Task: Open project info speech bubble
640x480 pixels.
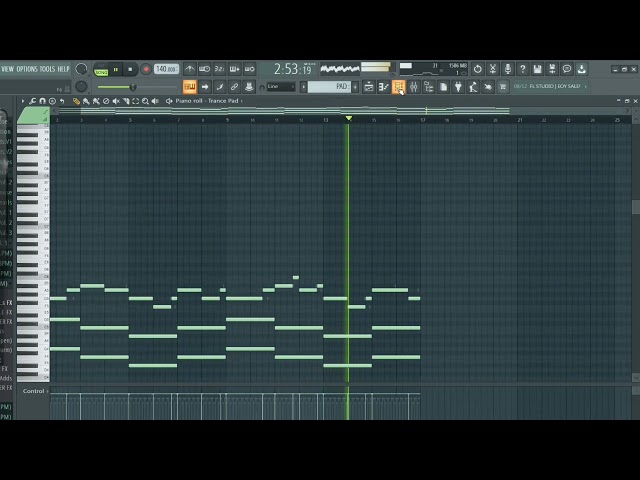Action: 567,69
